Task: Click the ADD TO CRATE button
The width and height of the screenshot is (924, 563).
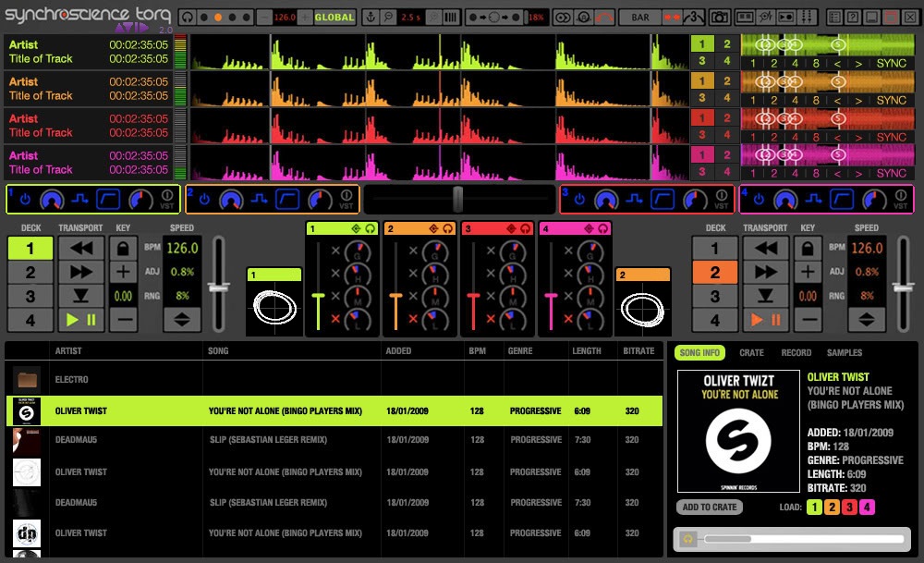Action: point(710,507)
